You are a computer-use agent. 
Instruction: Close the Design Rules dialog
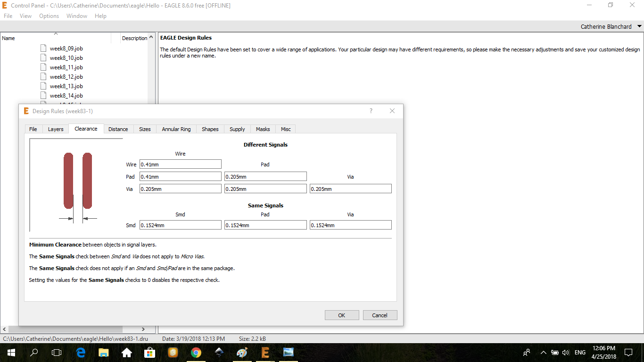point(392,111)
